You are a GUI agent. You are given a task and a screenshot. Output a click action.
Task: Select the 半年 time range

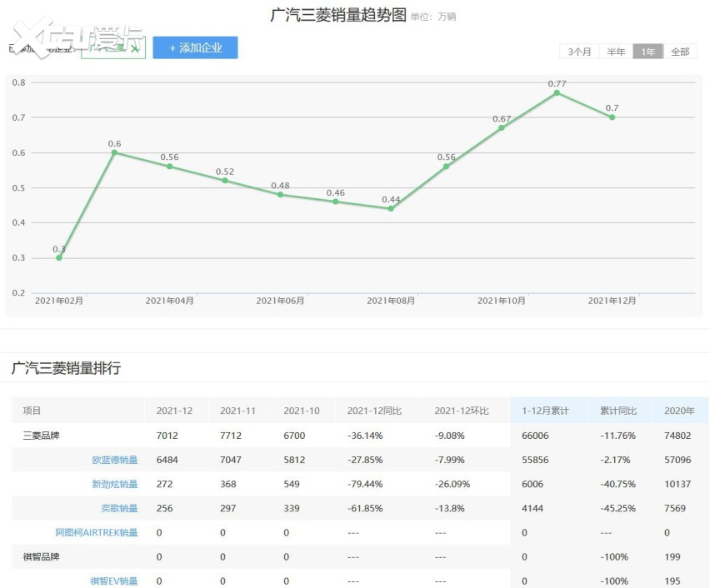pos(616,52)
